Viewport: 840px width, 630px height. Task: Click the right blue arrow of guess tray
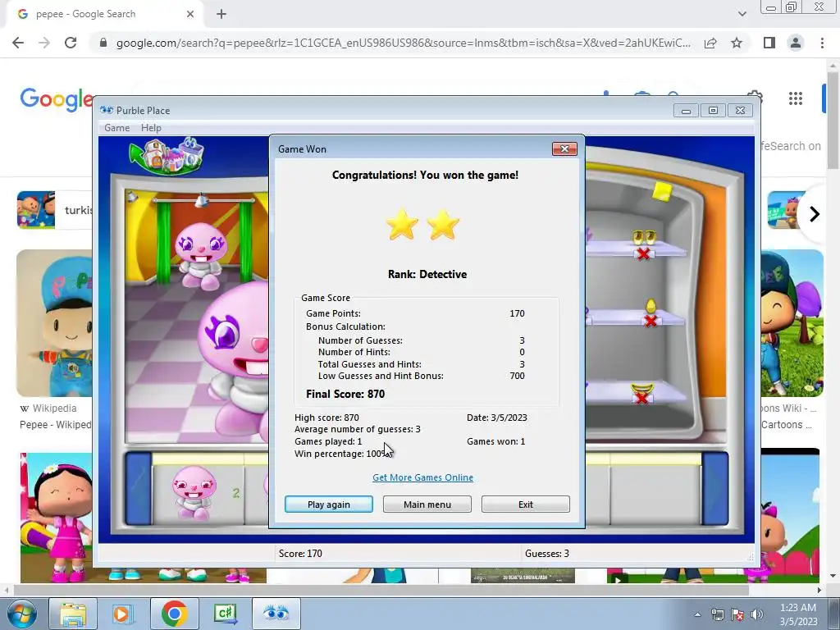click(x=715, y=489)
